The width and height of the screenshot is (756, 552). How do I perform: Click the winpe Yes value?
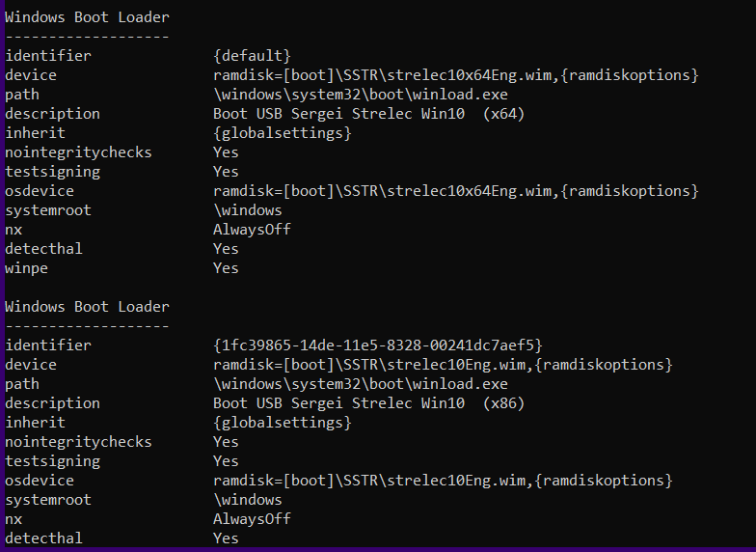(x=226, y=268)
